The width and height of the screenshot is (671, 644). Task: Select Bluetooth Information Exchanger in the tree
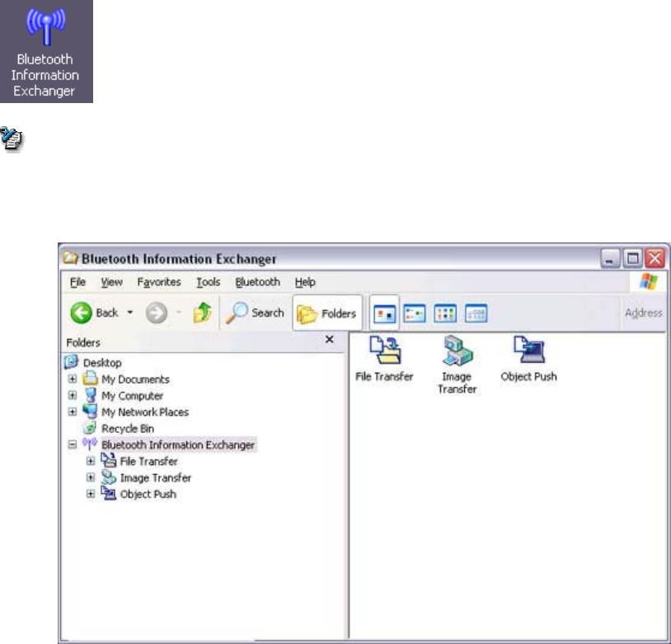click(178, 445)
